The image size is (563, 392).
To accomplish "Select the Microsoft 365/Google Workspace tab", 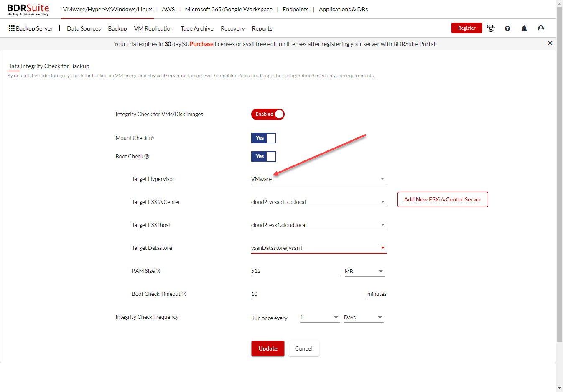I will pos(229,9).
